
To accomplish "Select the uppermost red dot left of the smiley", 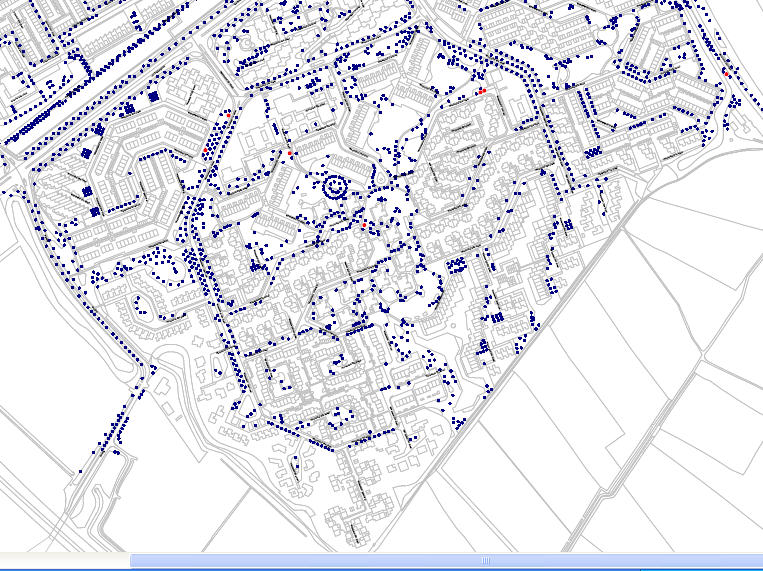I will click(x=228, y=115).
